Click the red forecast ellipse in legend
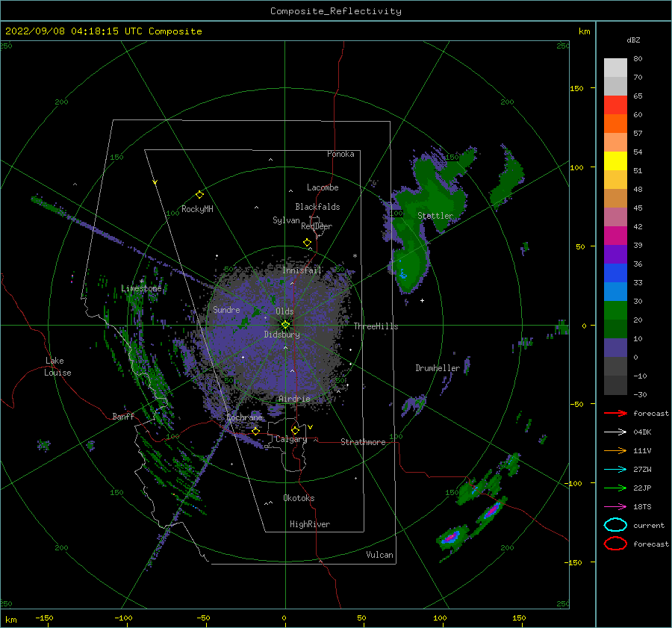 pos(615,544)
